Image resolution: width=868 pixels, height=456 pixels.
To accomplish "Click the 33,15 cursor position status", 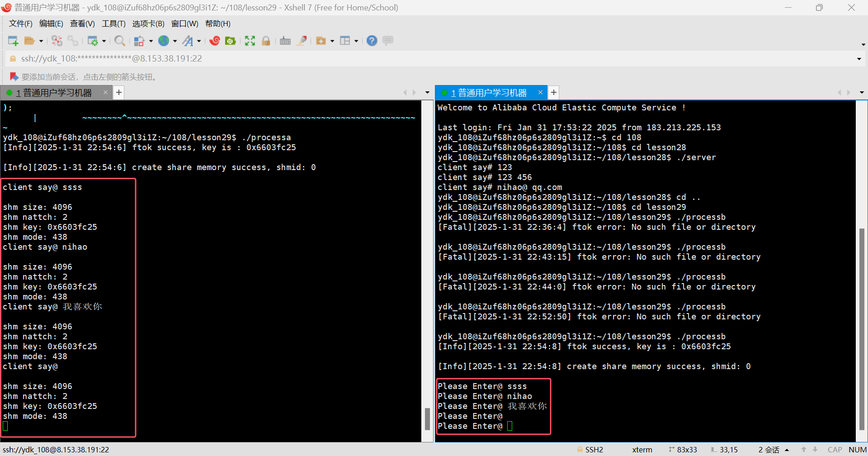I will 724,450.
